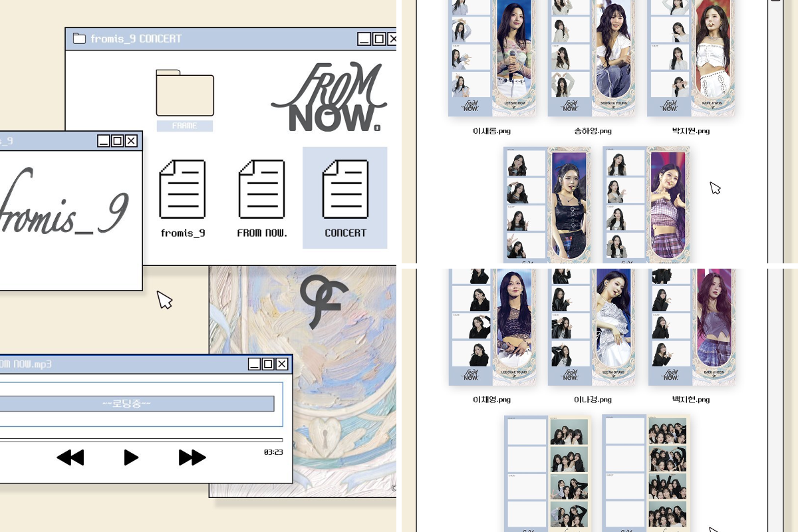Click the FRAME folder label
This screenshot has height=532, width=798.
(185, 126)
